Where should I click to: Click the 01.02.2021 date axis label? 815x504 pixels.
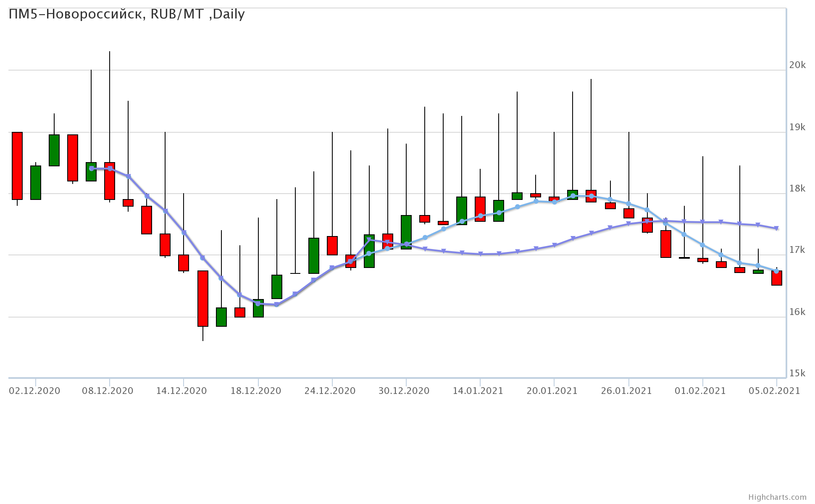pos(700,391)
